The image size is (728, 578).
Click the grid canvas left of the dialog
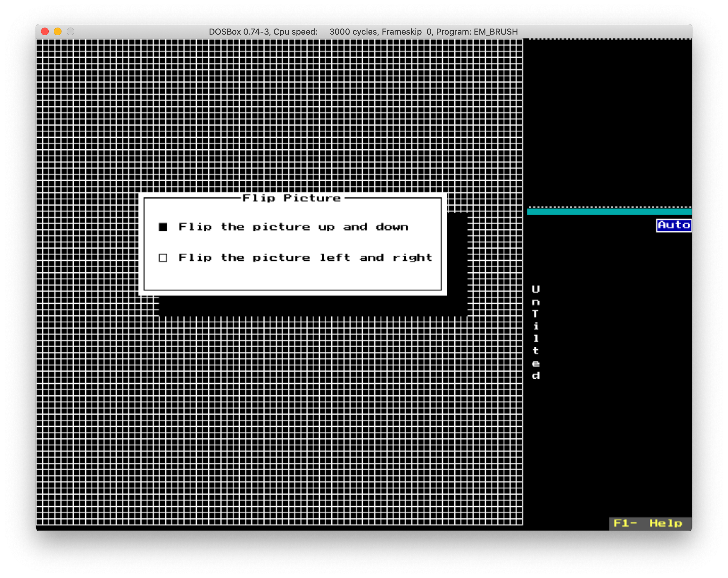87,243
